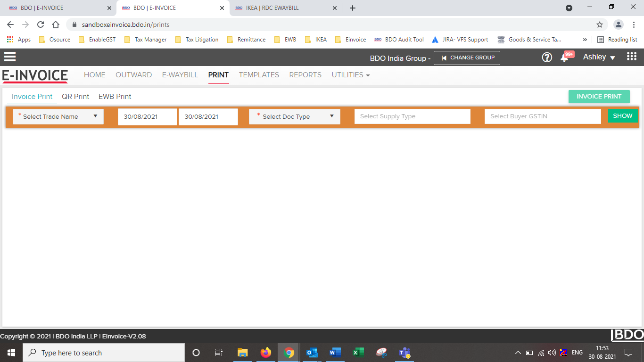
Task: Launch Microsoft Teams from taskbar
Action: coord(405,353)
